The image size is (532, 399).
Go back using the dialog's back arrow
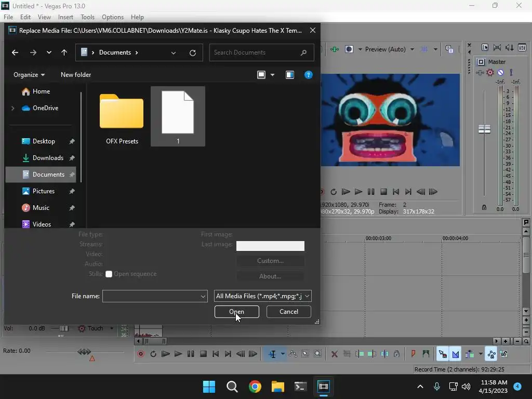(x=15, y=52)
